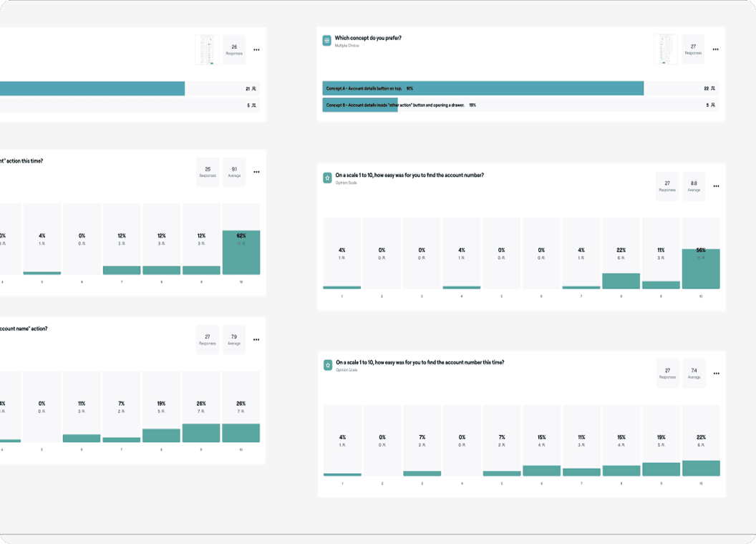Viewport: 756px width, 544px height.
Task: Click the 8.8 Average badge
Action: click(x=694, y=186)
